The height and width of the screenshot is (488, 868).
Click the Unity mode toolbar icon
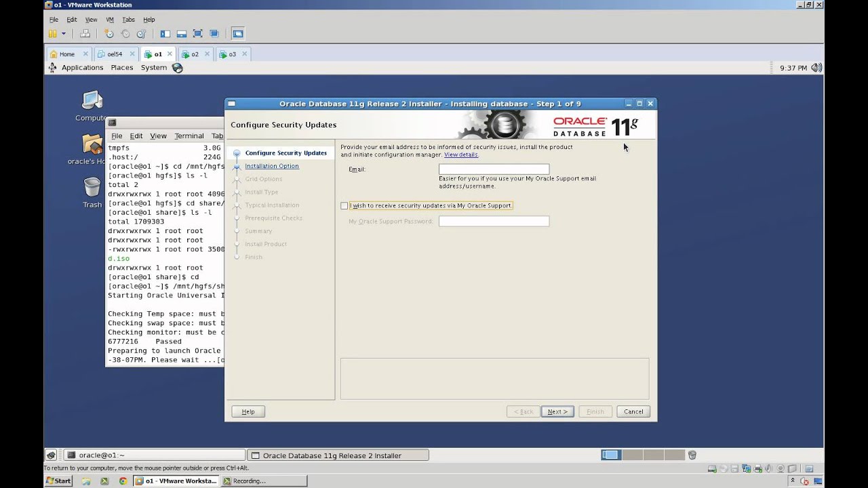pyautogui.click(x=214, y=33)
